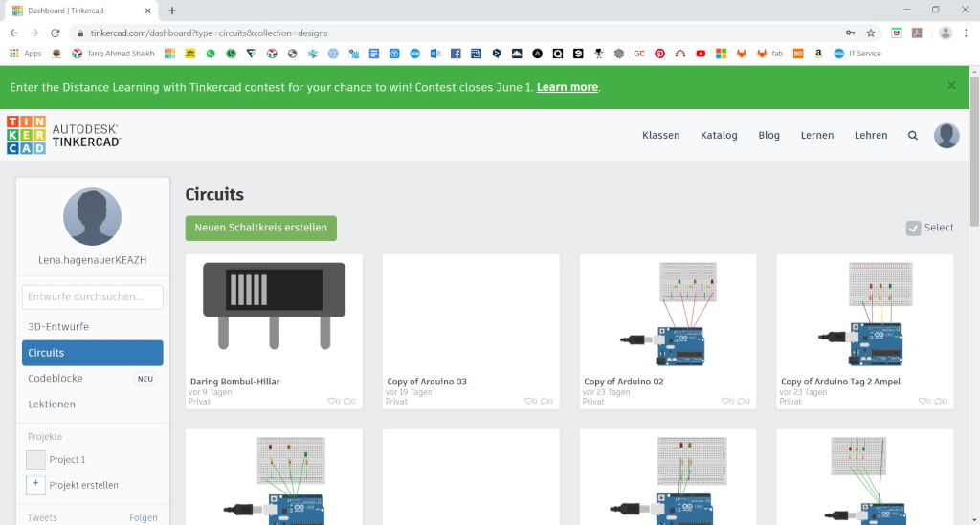The height and width of the screenshot is (525, 980).
Task: Select 3D-Entwürfe in sidebar
Action: point(93,326)
